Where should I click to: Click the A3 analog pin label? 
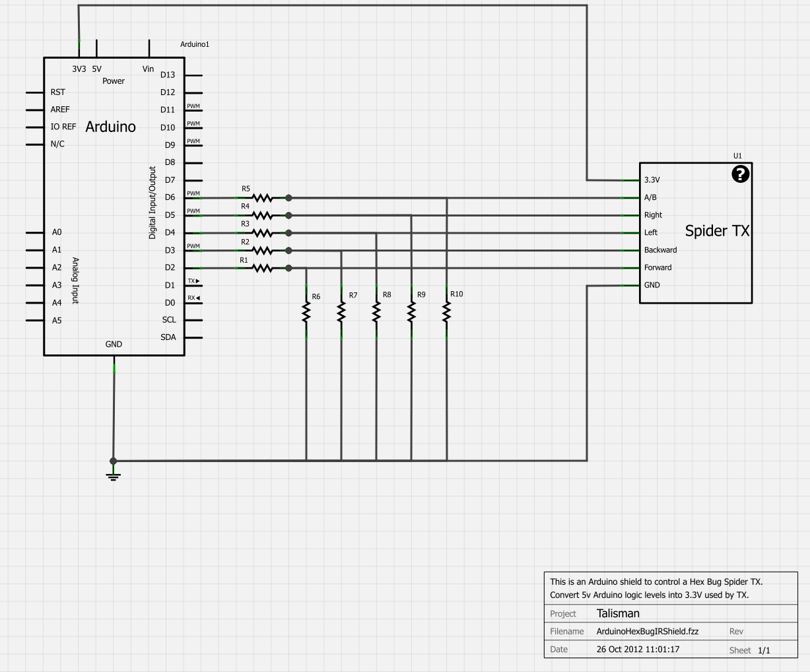coord(57,285)
